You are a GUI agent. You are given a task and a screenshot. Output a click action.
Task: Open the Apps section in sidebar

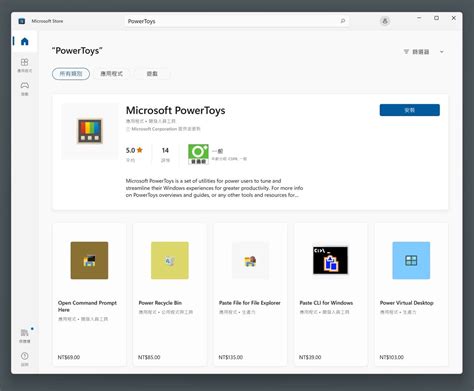click(24, 65)
